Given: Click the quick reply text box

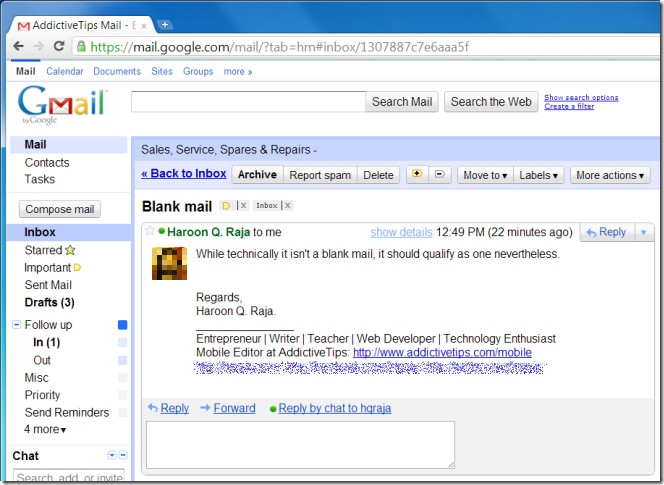Looking at the screenshot, I should tap(300, 444).
